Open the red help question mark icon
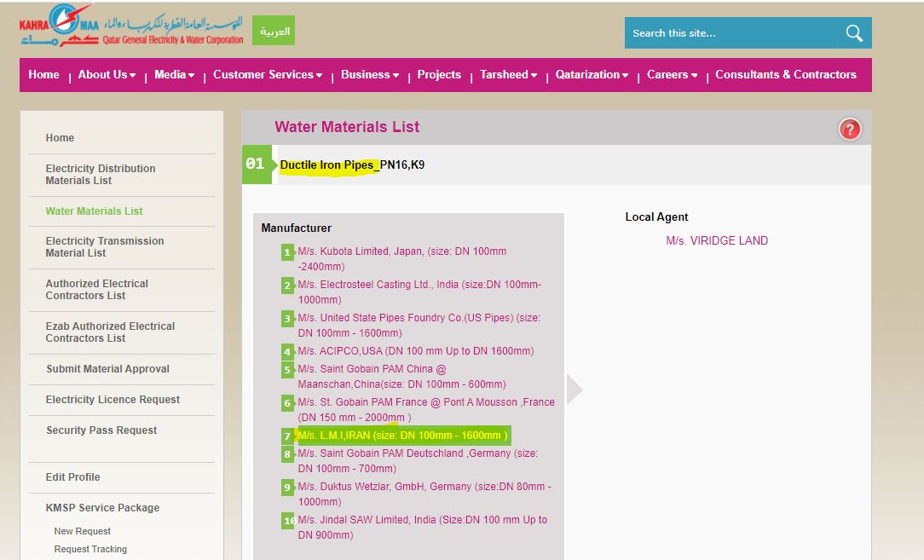924x560 pixels. (x=849, y=129)
